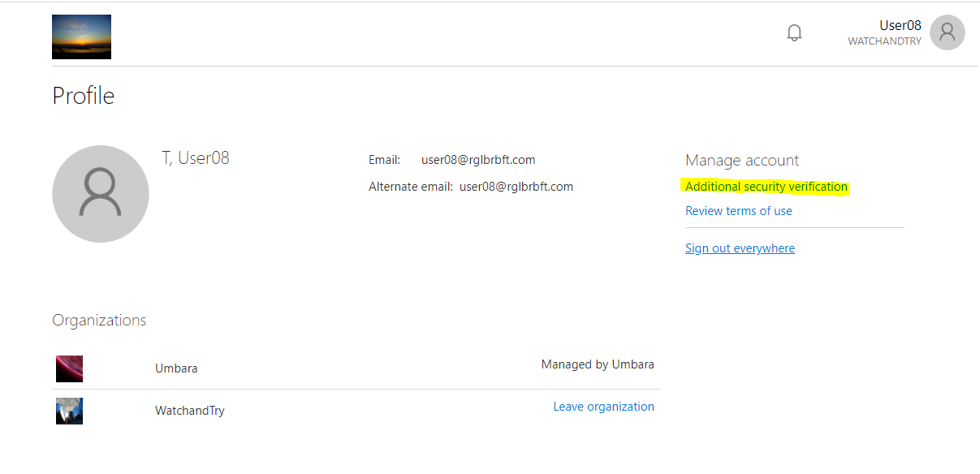Open Additional security verification link
980x474 pixels.
pyautogui.click(x=766, y=187)
